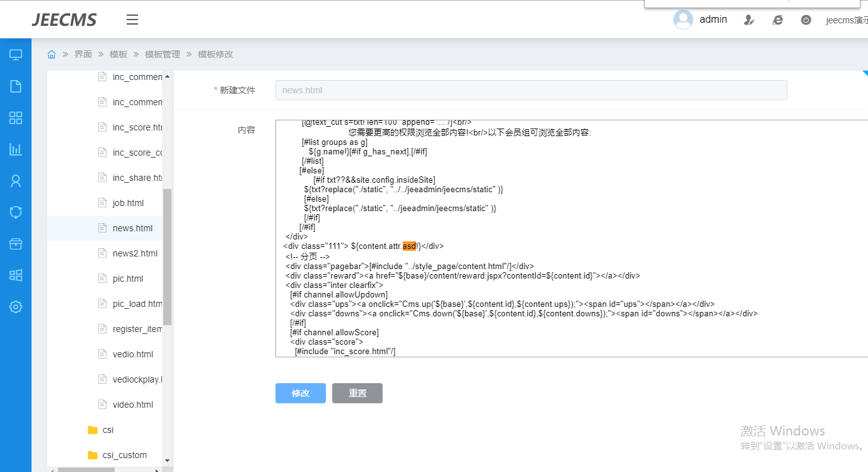Click the file tree scrollbar up arrow

[x=167, y=76]
